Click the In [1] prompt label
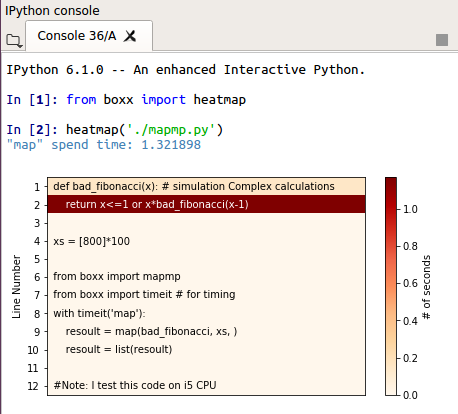The width and height of the screenshot is (458, 414). click(32, 100)
